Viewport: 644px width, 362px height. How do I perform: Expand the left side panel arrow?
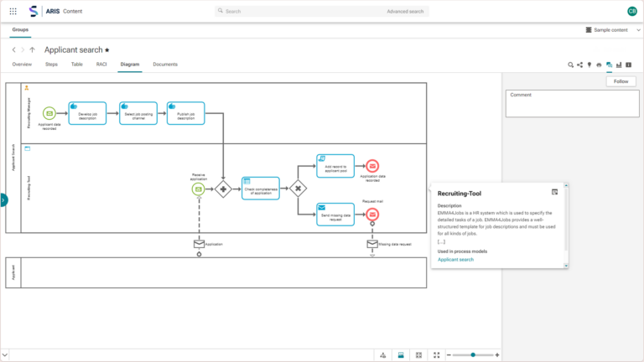click(x=3, y=200)
